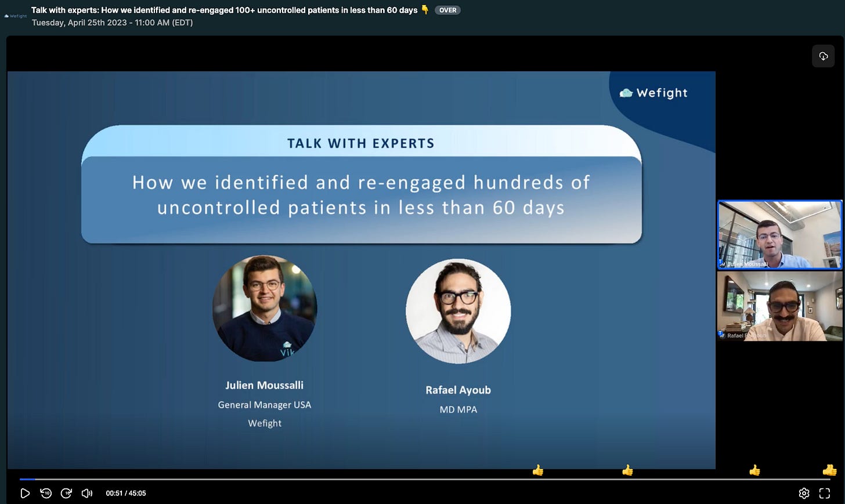Click the MD MPA text

[458, 409]
